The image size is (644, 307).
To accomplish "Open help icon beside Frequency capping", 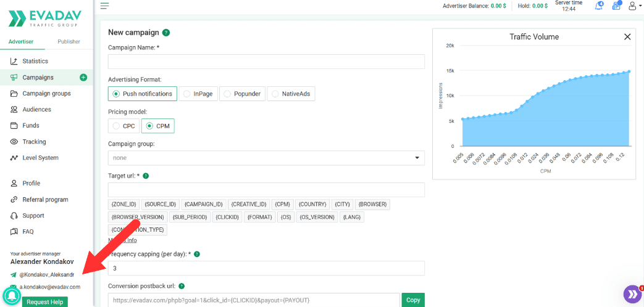I will point(197,254).
